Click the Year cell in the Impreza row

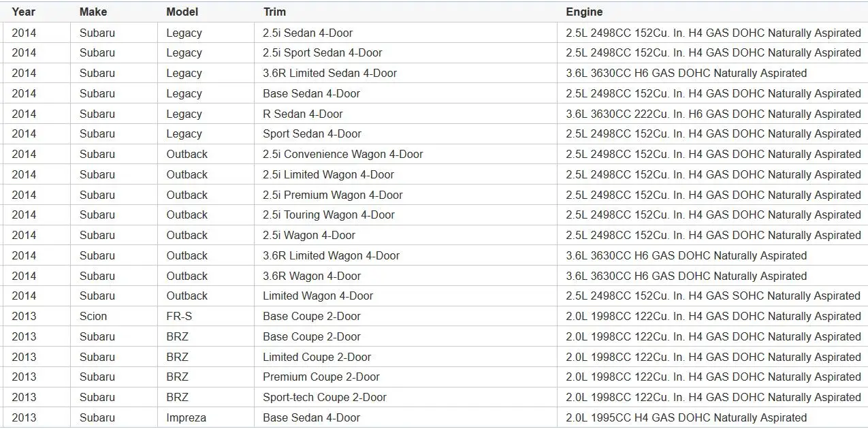tap(37, 417)
